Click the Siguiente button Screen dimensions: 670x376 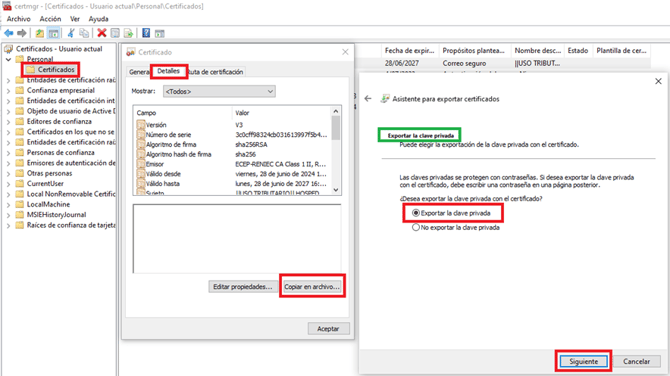[x=584, y=361]
